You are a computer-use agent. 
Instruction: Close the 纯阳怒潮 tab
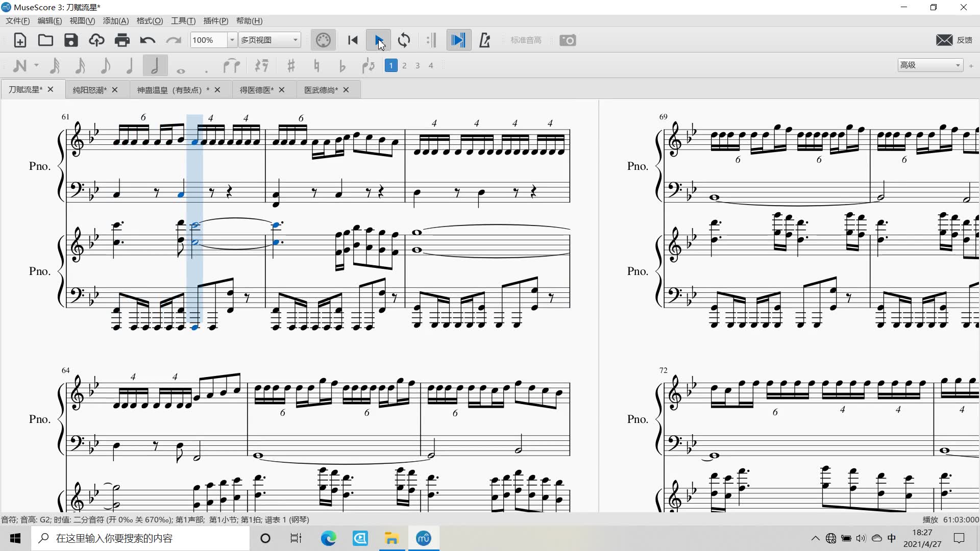115,90
